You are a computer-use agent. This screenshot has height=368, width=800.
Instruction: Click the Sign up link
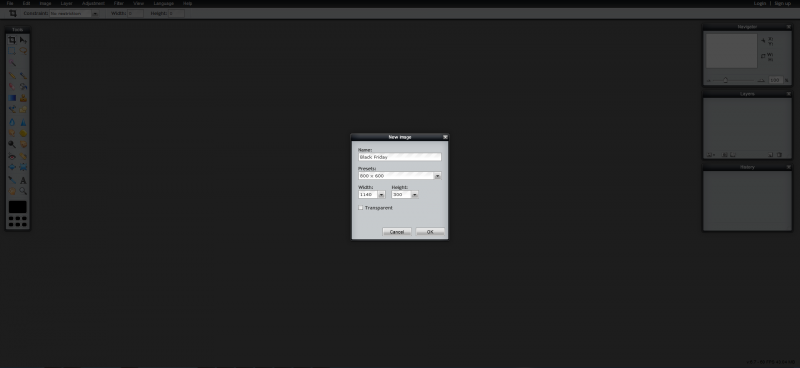click(783, 3)
